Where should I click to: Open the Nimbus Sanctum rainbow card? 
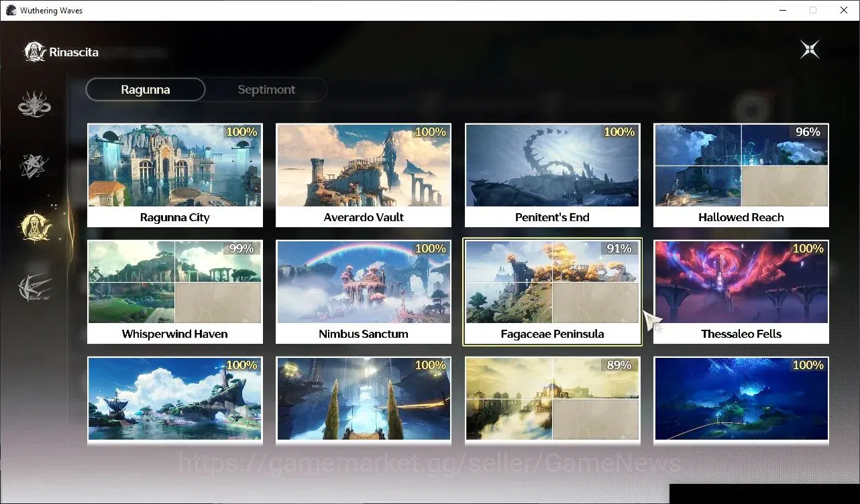point(364,292)
